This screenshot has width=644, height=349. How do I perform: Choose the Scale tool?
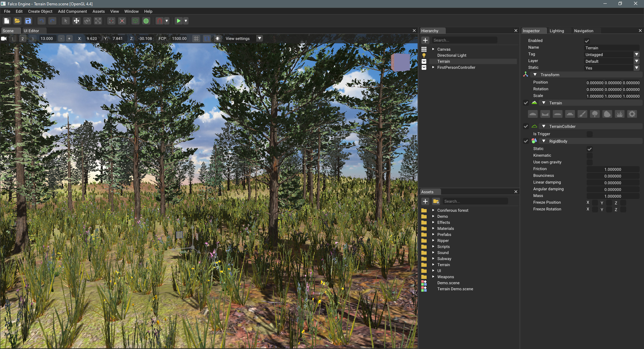(x=98, y=21)
